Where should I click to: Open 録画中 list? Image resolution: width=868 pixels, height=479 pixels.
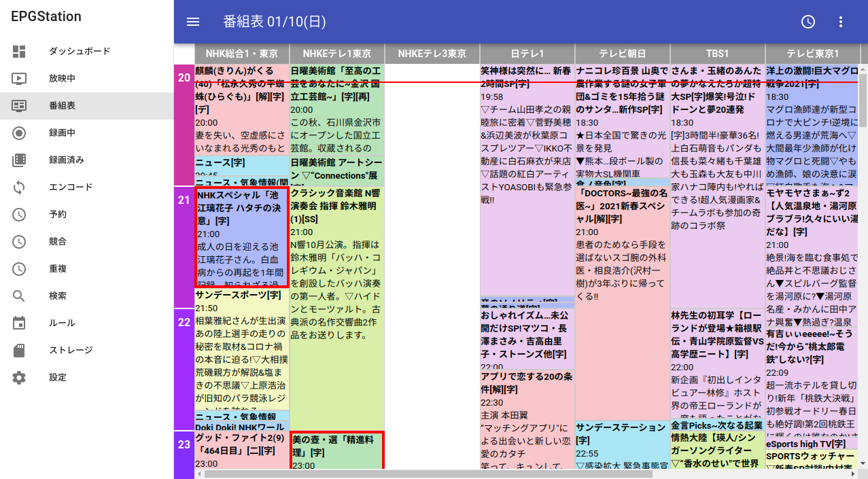coord(87,132)
